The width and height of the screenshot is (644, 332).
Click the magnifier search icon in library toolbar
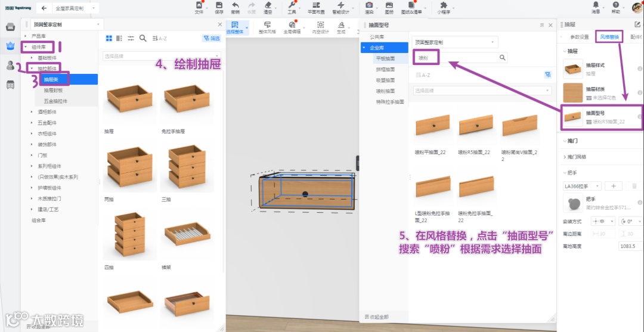coord(143,38)
